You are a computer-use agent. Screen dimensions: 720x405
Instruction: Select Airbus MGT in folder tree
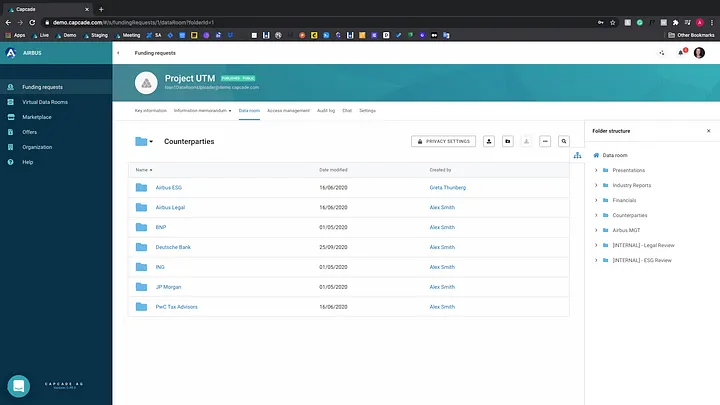tap(626, 230)
